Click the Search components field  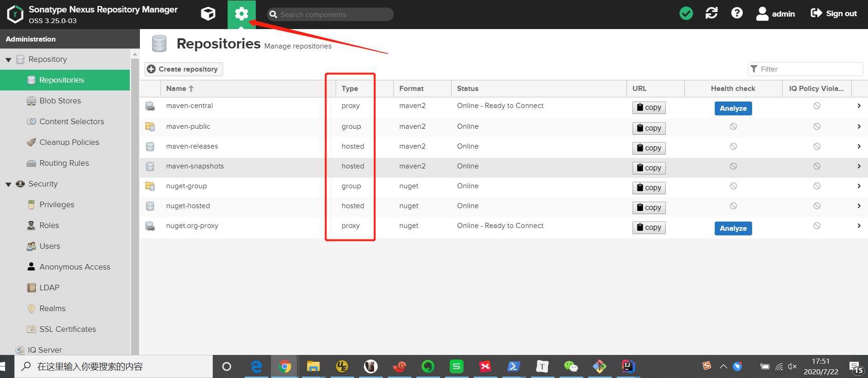tap(330, 14)
